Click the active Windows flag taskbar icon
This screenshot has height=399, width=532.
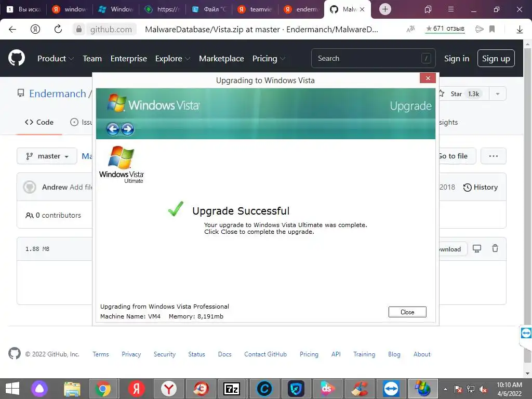(x=423, y=389)
